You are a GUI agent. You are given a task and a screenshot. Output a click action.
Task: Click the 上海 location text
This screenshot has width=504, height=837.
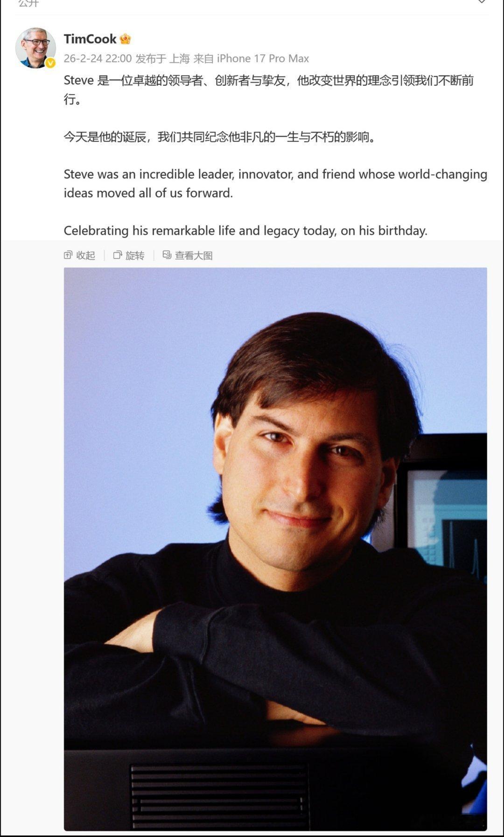[x=180, y=58]
